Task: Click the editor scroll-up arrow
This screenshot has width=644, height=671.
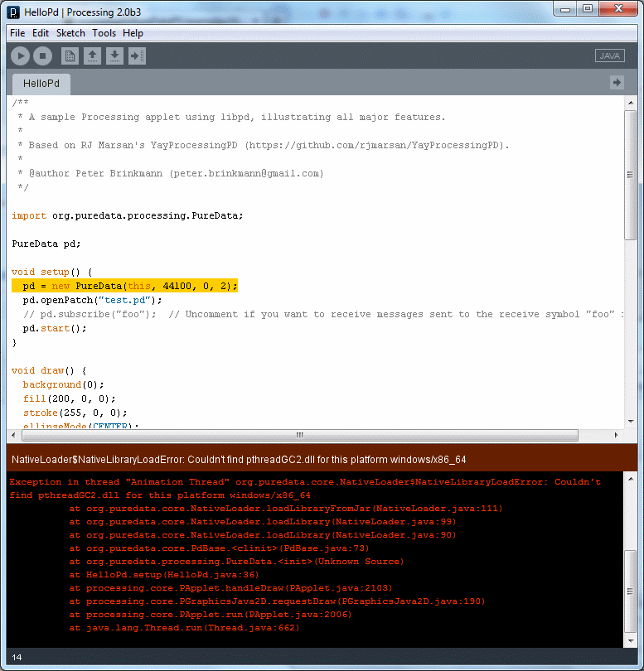Action: click(631, 103)
